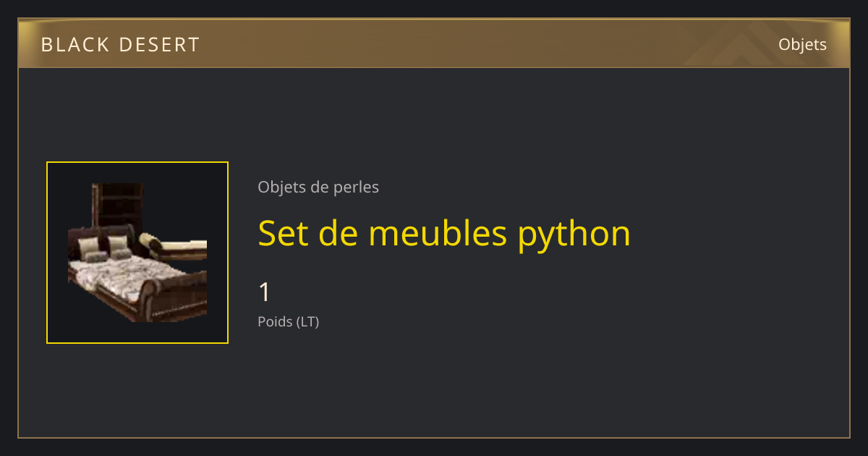Open the Objets section label
The image size is (868, 456).
pyautogui.click(x=802, y=45)
